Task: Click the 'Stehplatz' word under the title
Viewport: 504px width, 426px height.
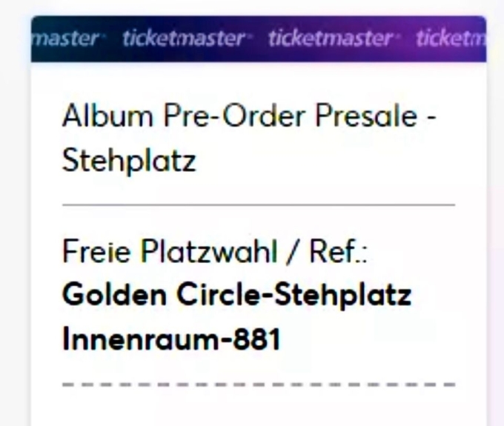Action: click(128, 160)
